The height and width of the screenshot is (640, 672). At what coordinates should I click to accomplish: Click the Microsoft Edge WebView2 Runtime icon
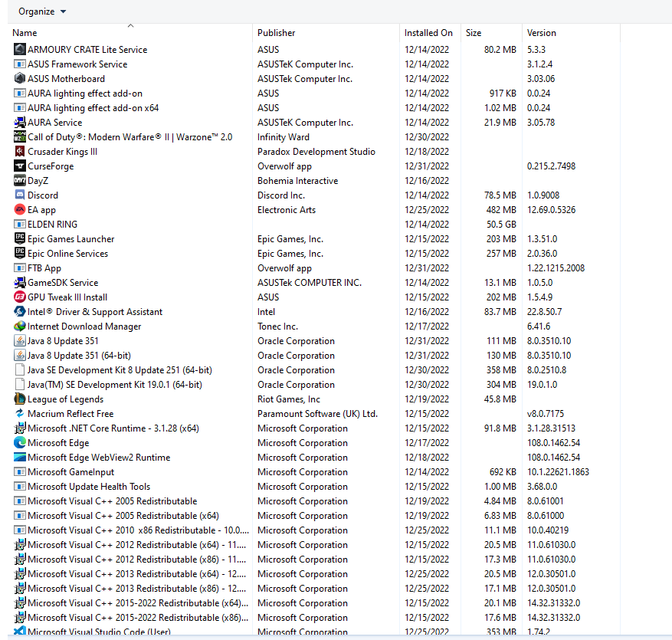20,458
